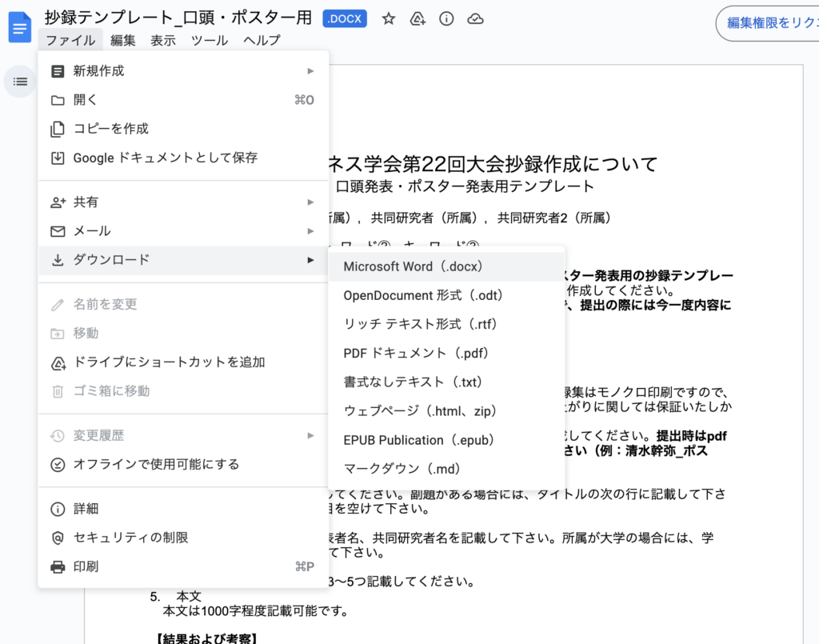Viewport: 819px width, 644px height.
Task: Click the .DOCX file type badge
Action: [345, 19]
